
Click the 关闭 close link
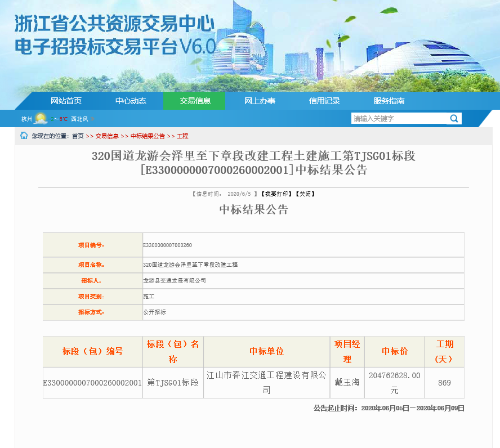click(x=305, y=194)
